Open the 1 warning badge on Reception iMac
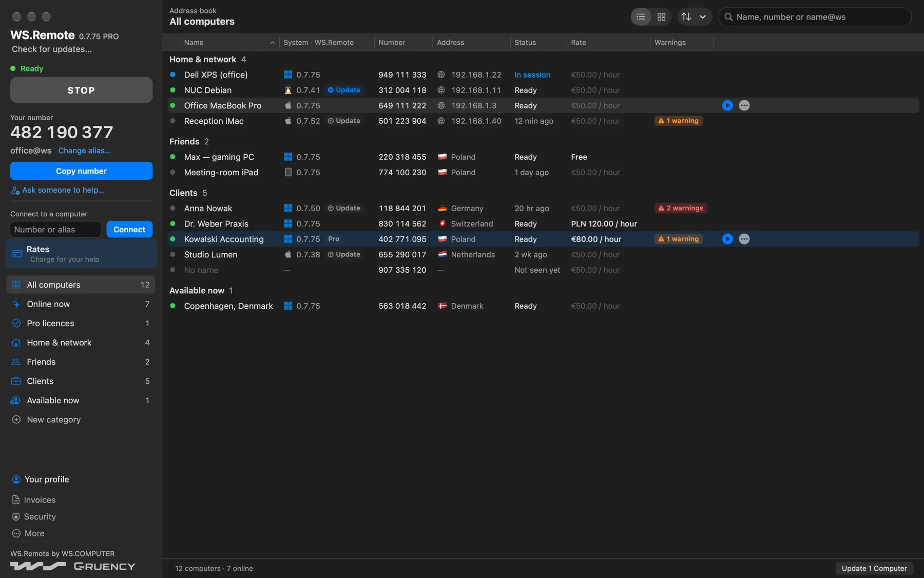The height and width of the screenshot is (578, 924). (x=679, y=121)
